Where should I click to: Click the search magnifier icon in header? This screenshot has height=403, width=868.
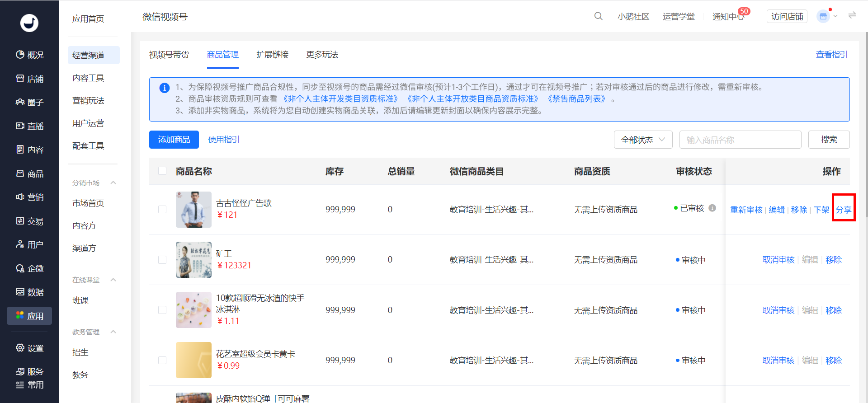coord(598,16)
